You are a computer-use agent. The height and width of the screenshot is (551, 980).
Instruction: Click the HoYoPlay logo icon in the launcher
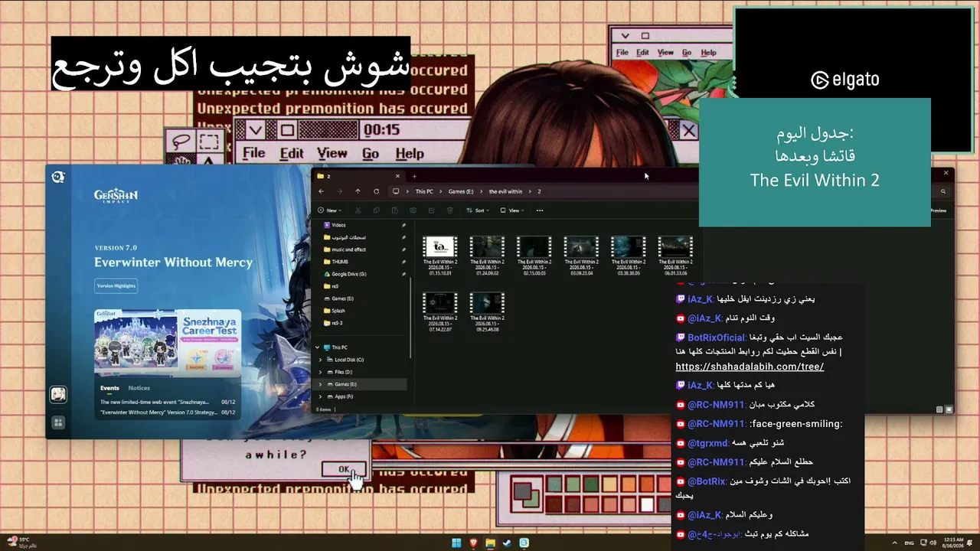tap(58, 178)
